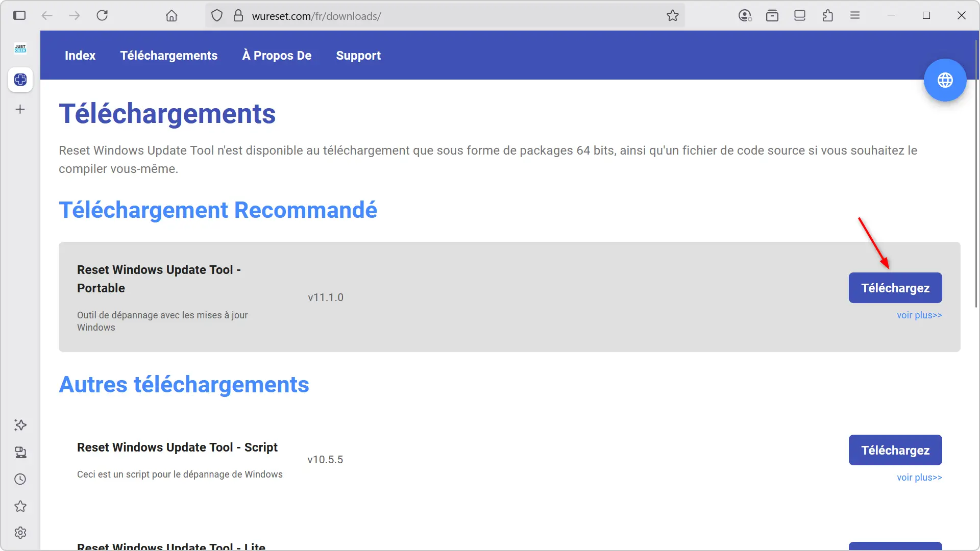Open synced tabs in sidebar
The image size is (980, 551).
(x=20, y=453)
